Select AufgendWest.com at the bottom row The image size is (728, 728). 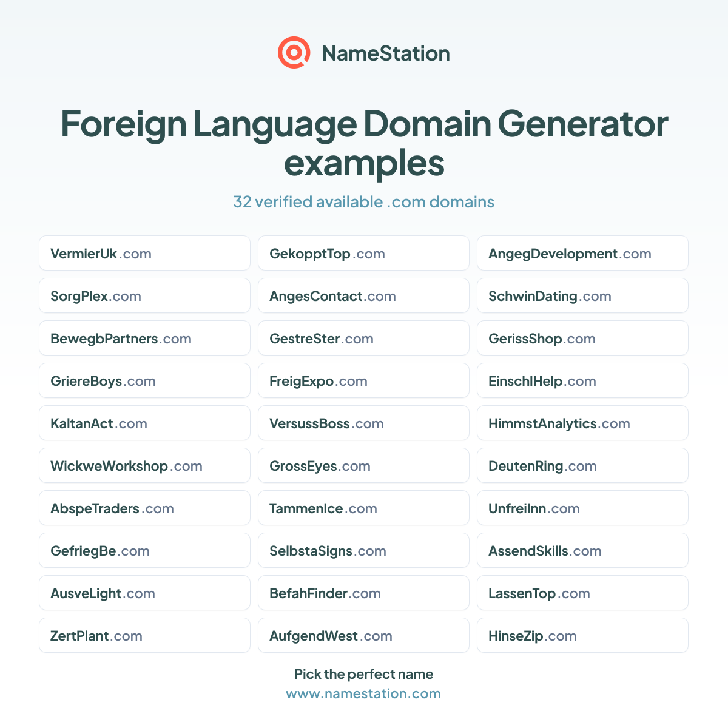364,635
